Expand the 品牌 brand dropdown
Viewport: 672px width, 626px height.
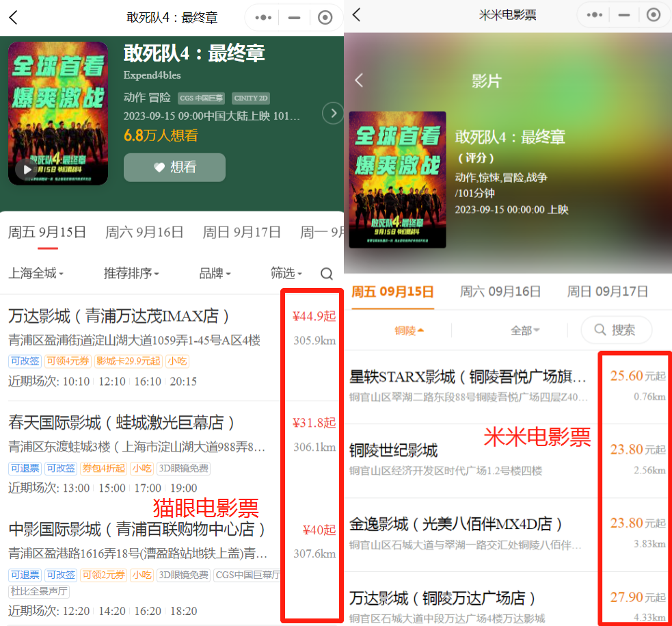215,274
